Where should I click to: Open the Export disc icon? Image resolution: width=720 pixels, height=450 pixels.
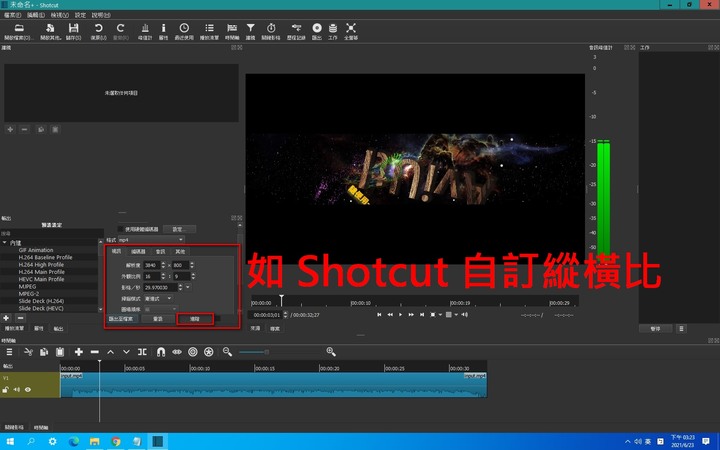click(x=317, y=32)
